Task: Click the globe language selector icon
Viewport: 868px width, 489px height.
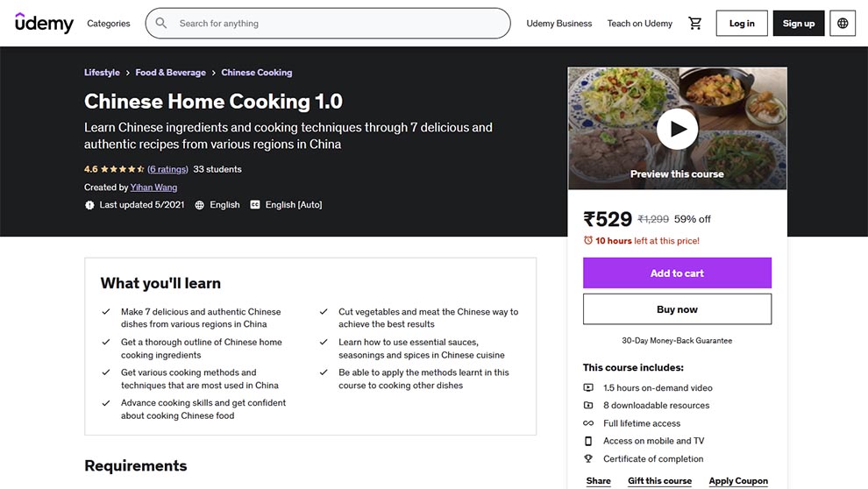Action: (x=843, y=24)
